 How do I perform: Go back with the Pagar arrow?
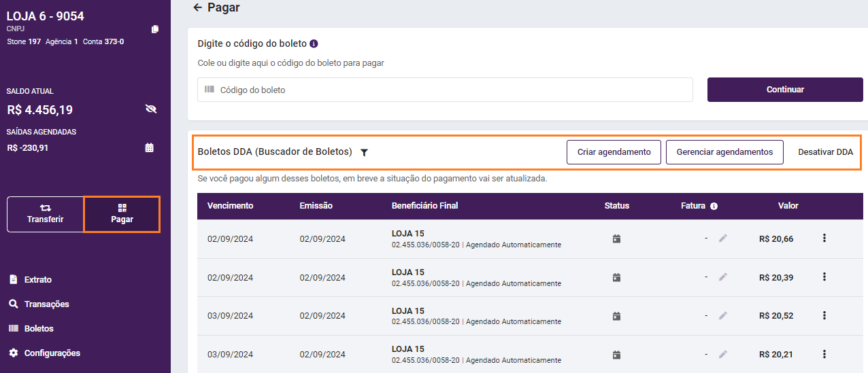[x=197, y=7]
